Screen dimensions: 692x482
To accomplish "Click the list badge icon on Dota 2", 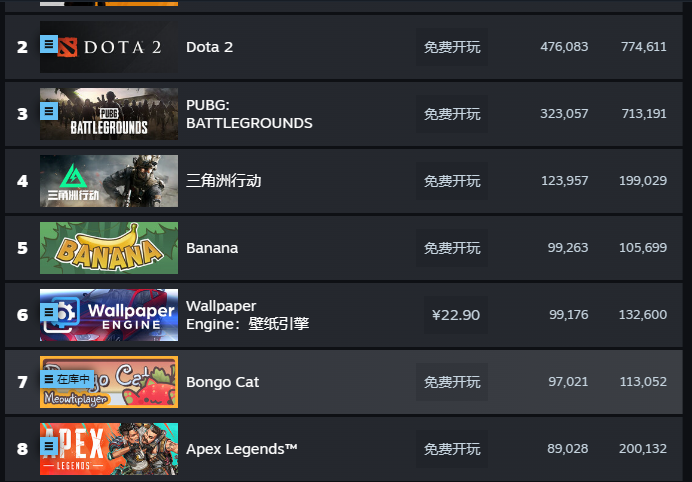I will (x=49, y=44).
